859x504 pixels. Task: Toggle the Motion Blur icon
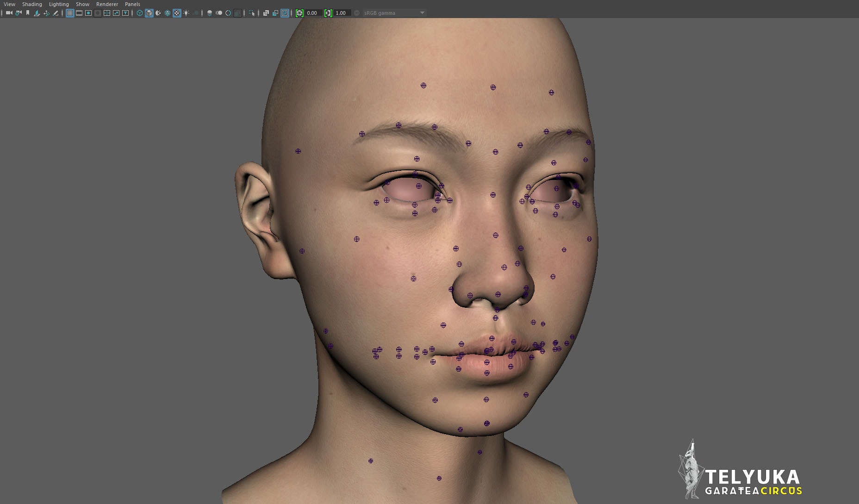coord(219,13)
